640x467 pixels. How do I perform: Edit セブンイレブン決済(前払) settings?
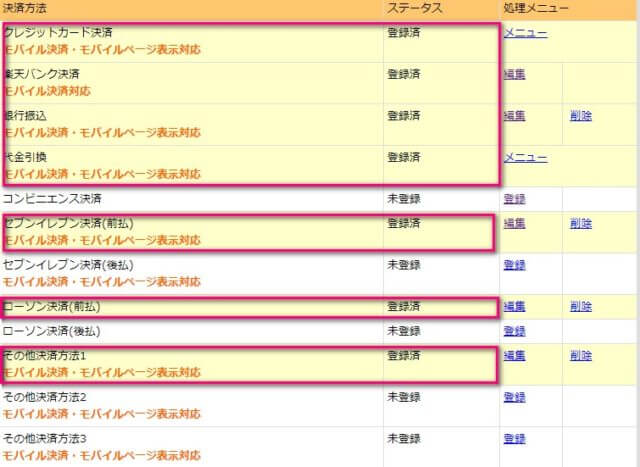(514, 223)
